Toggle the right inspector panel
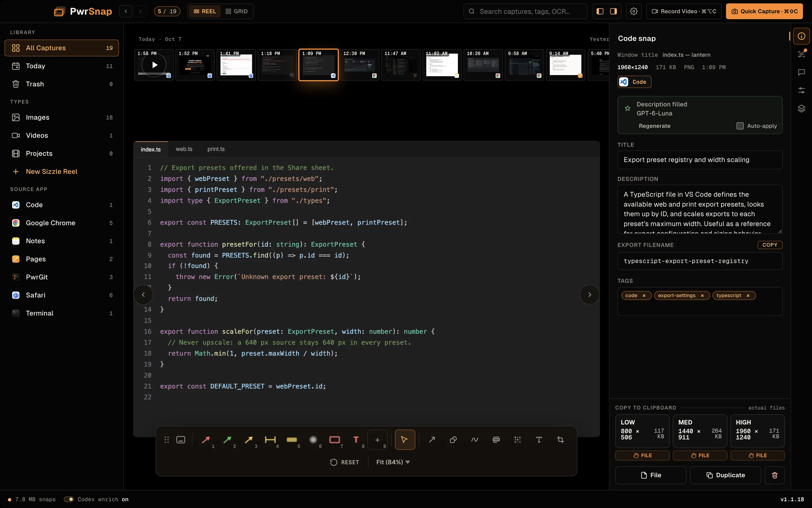This screenshot has height=508, width=812. (x=613, y=11)
